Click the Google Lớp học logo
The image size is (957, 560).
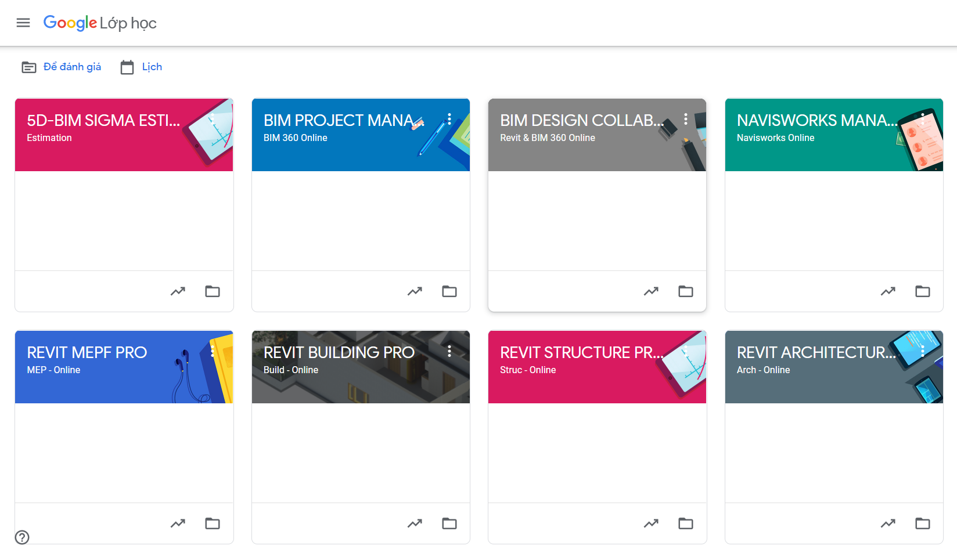coord(100,23)
